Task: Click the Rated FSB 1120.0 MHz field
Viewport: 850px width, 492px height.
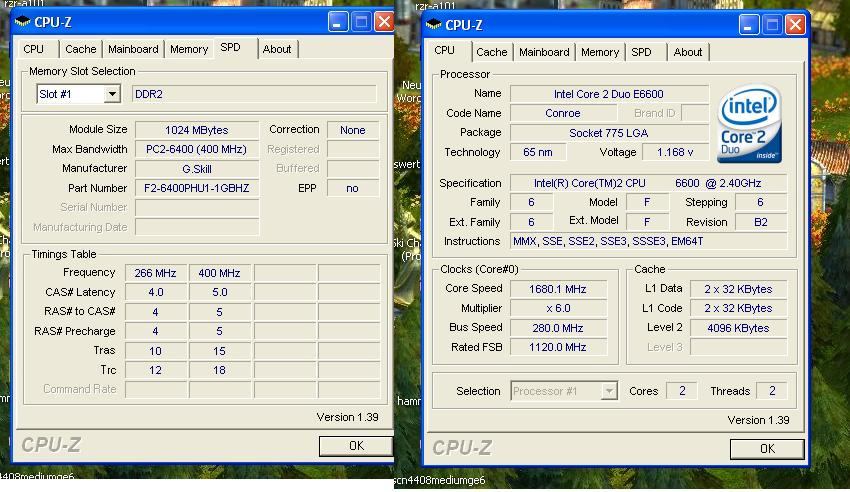Action: 558,347
